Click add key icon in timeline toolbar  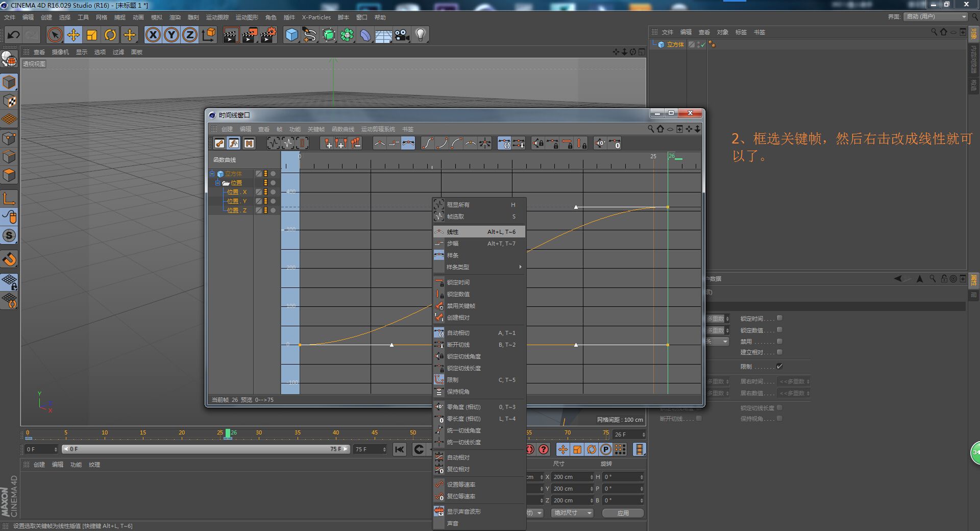327,143
